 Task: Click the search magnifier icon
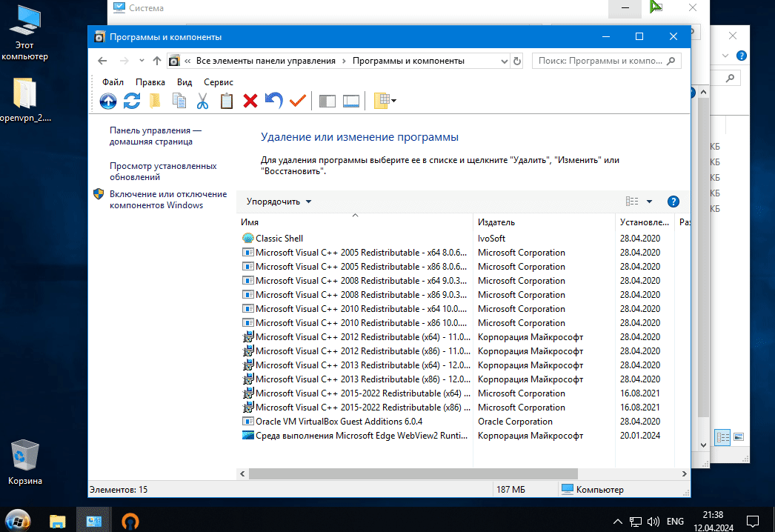(x=671, y=61)
